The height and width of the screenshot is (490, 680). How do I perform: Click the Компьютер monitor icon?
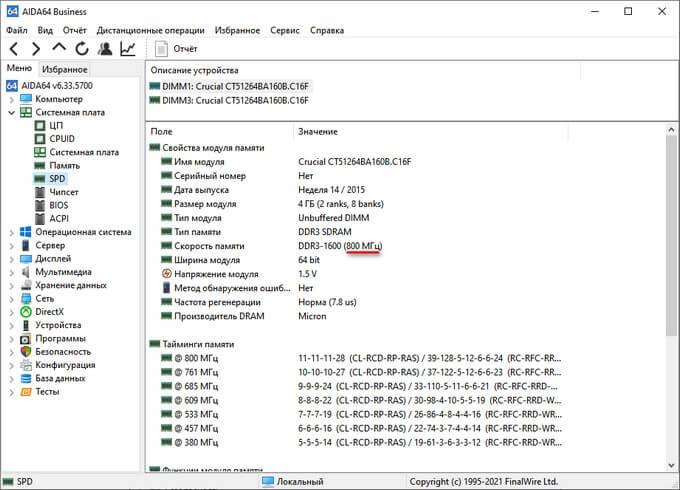pos(26,99)
